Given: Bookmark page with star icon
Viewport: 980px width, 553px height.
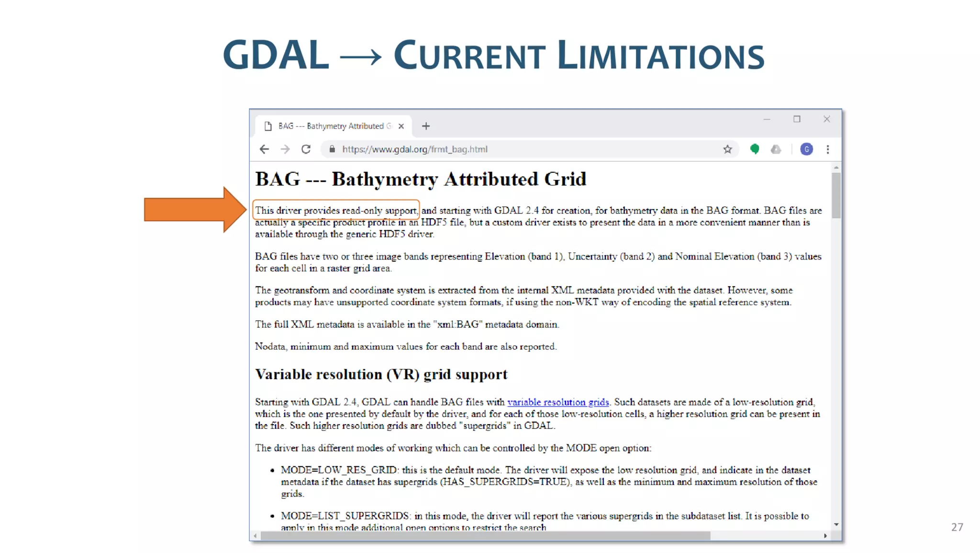Looking at the screenshot, I should click(727, 149).
